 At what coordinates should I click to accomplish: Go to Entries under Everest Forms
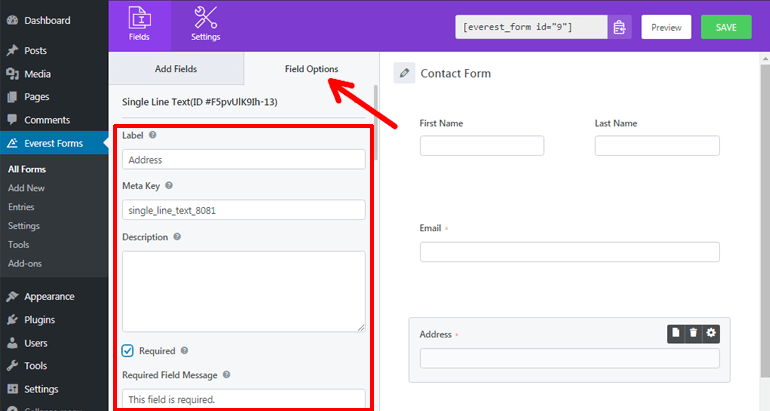coord(21,207)
